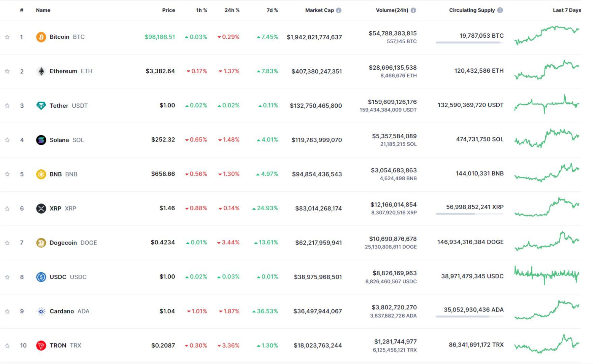The width and height of the screenshot is (593, 364).
Task: Click the Tether USDT logo
Action: (x=41, y=105)
